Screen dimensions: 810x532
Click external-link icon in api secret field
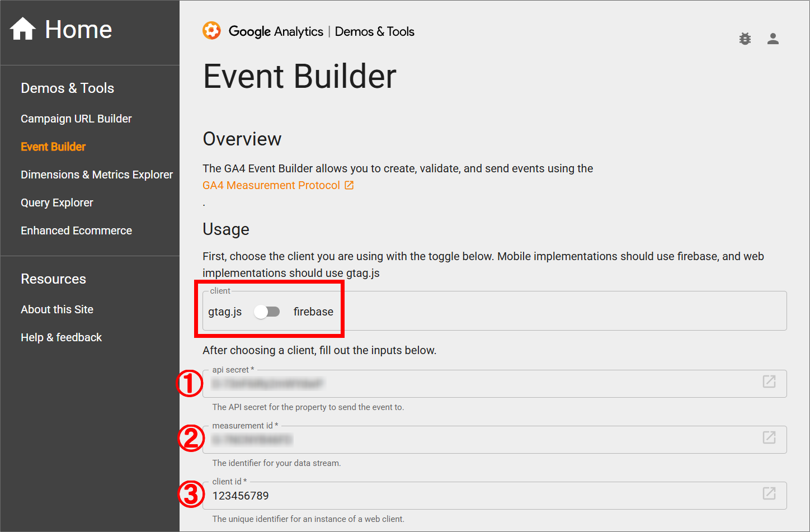[x=769, y=382]
